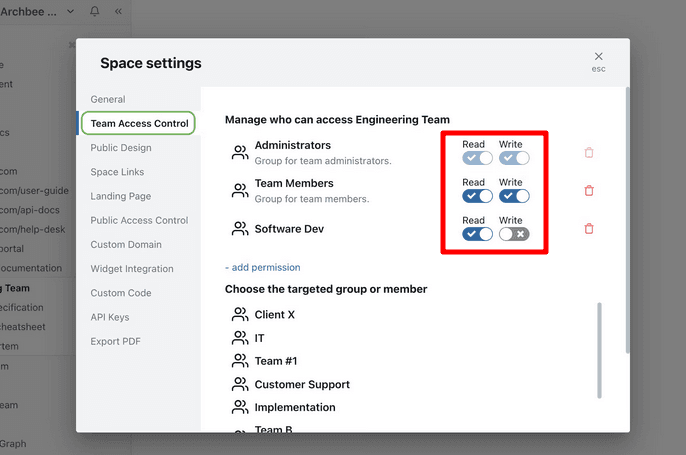Delete the Team Members permission
Viewport: 686px width, 455px height.
click(x=589, y=191)
